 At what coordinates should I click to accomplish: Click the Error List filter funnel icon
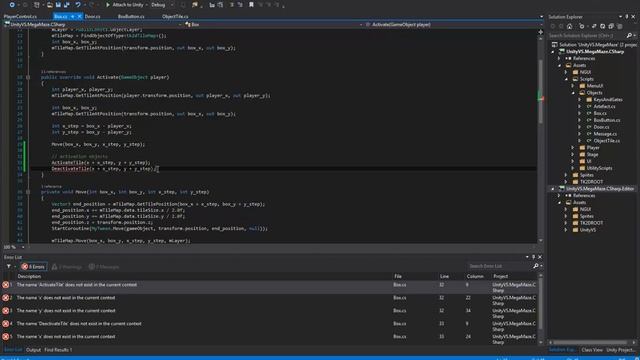[x=9, y=267]
